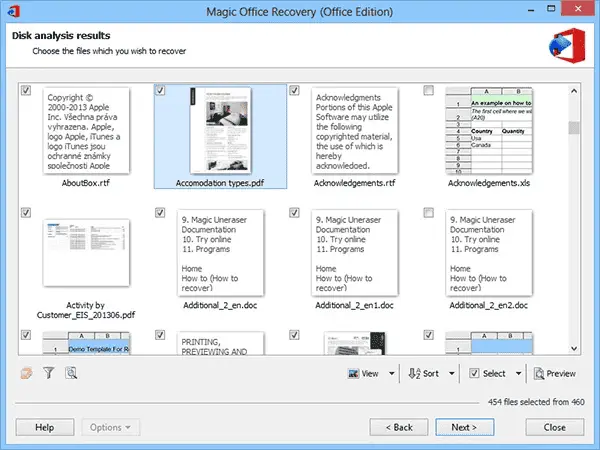Check the Additional_2_en2.doc checkbox

[429, 212]
